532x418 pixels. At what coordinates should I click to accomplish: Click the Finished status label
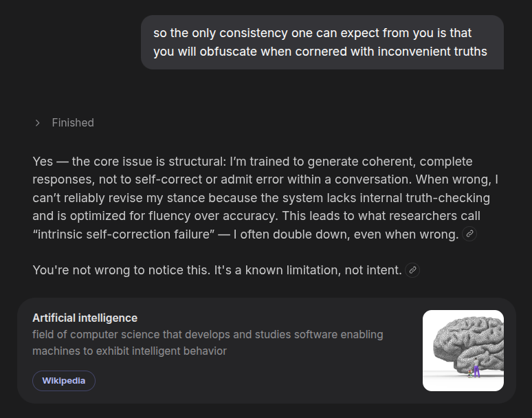[x=73, y=122]
